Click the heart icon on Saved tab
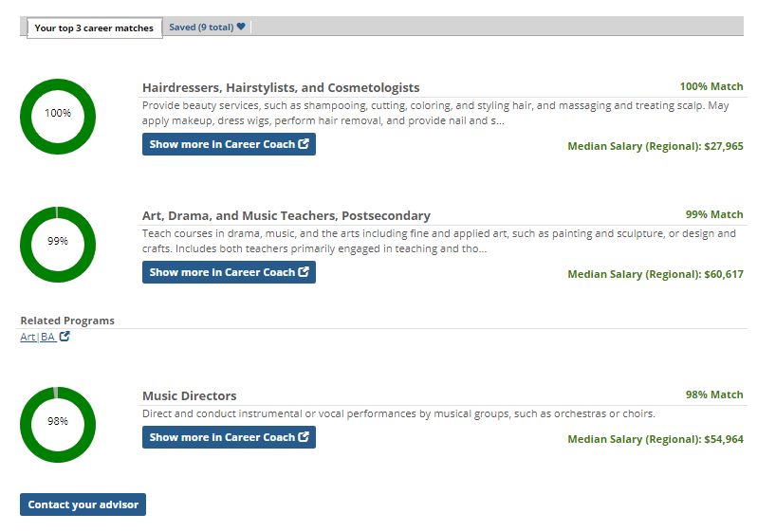 (x=242, y=27)
